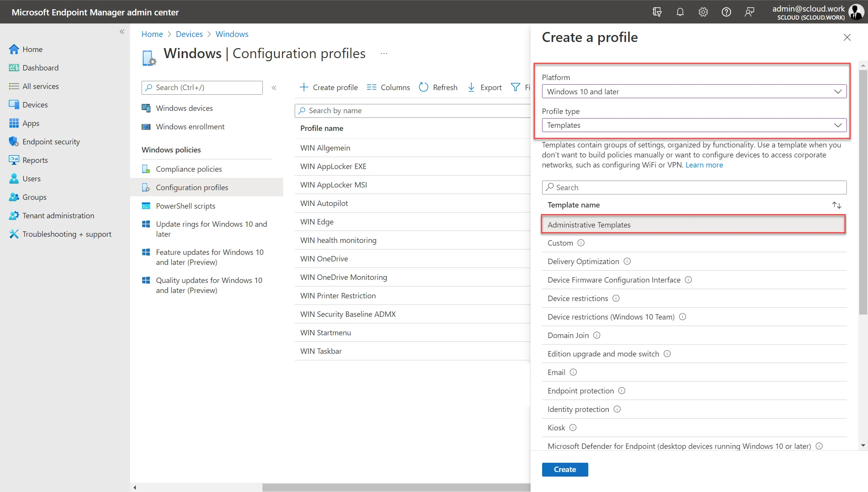Refresh the profiles list
Screen dimensions: 868x492
pos(438,87)
